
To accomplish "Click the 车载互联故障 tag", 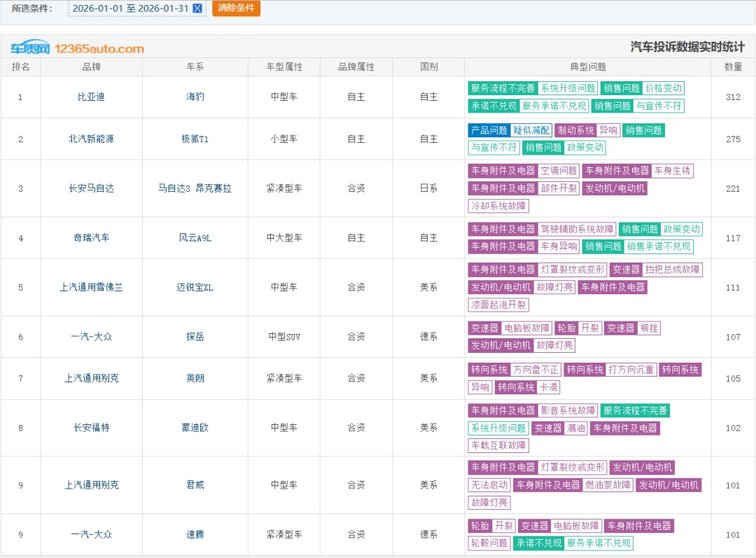I will click(x=498, y=445).
